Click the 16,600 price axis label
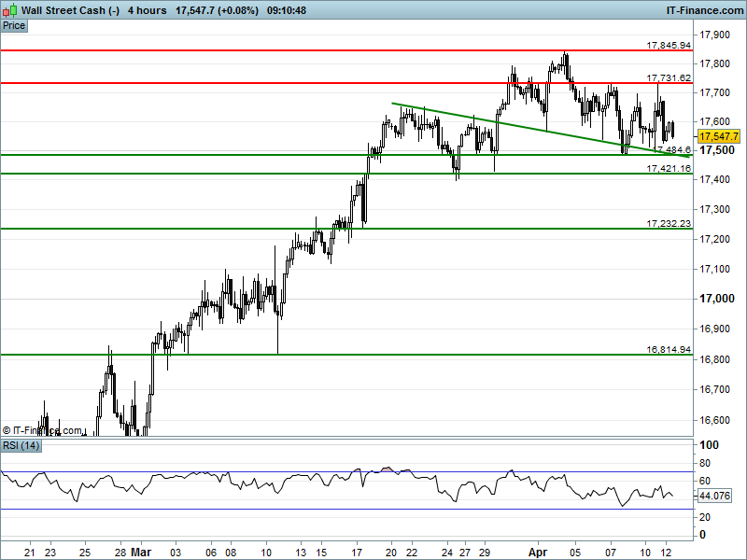This screenshot has height=560, width=747. click(714, 420)
